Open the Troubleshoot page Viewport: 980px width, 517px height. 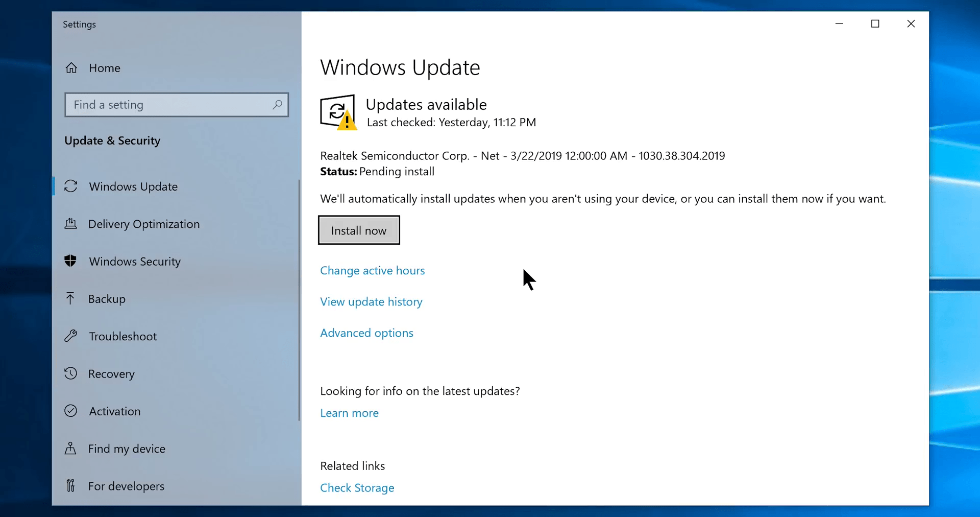[x=176, y=336]
